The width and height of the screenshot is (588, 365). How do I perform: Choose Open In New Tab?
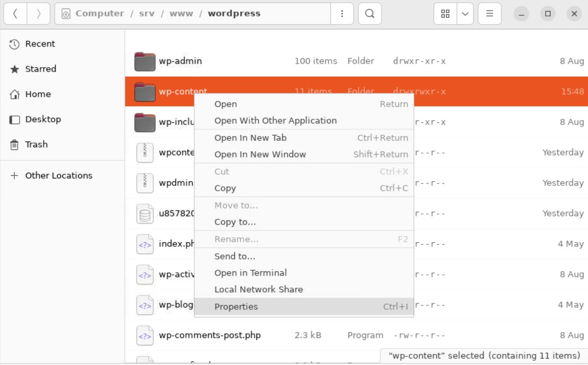click(x=304, y=138)
